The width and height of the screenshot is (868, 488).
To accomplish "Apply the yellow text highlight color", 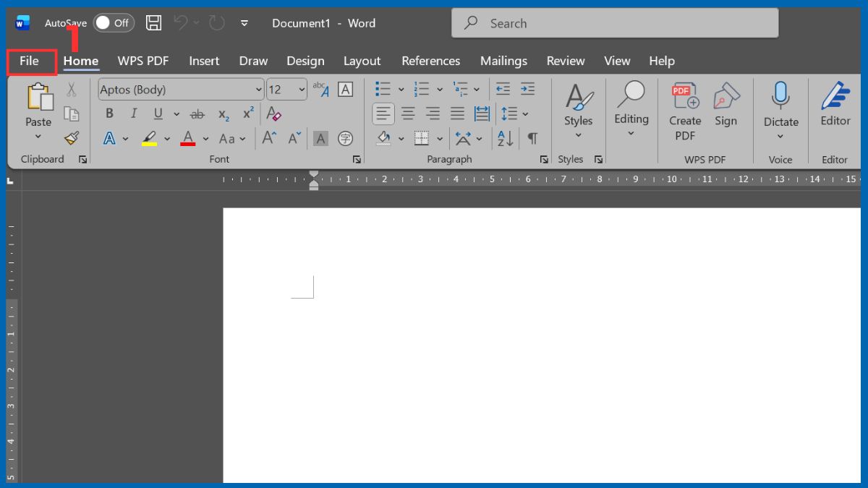I will click(x=150, y=138).
